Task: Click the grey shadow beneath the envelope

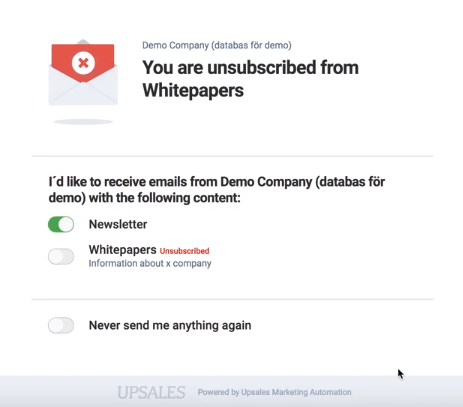Action: [x=83, y=122]
